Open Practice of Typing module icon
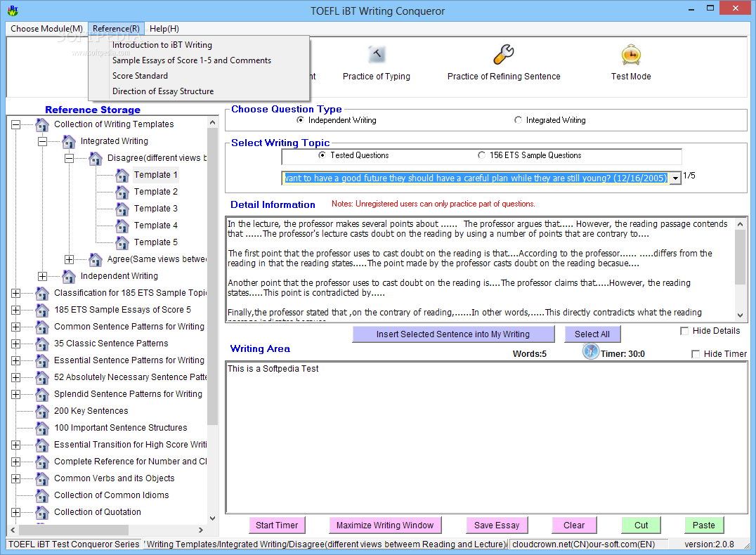 (x=377, y=55)
